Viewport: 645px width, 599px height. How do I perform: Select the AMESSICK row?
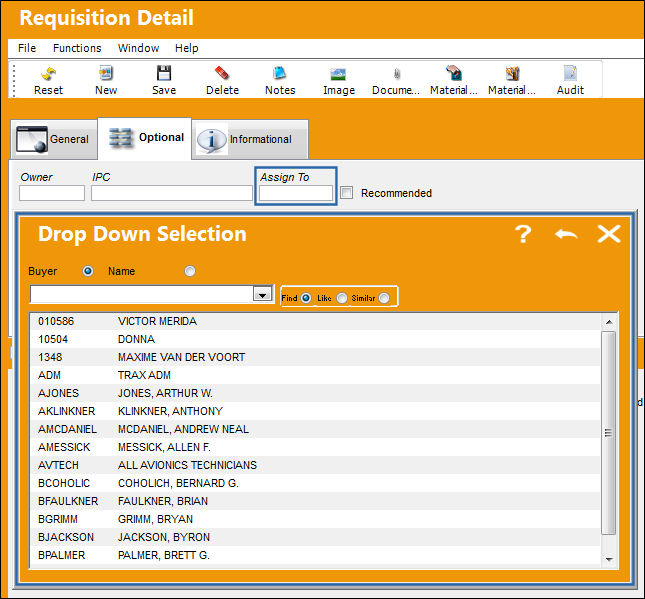click(x=315, y=447)
